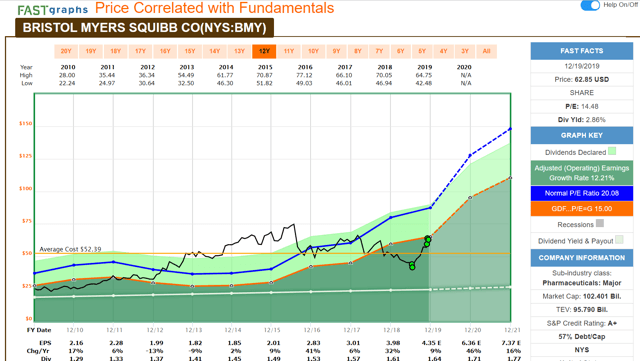Image resolution: width=640 pixels, height=361 pixels.
Task: Click the 12/21 orange forecast endpoint
Action: click(x=510, y=178)
